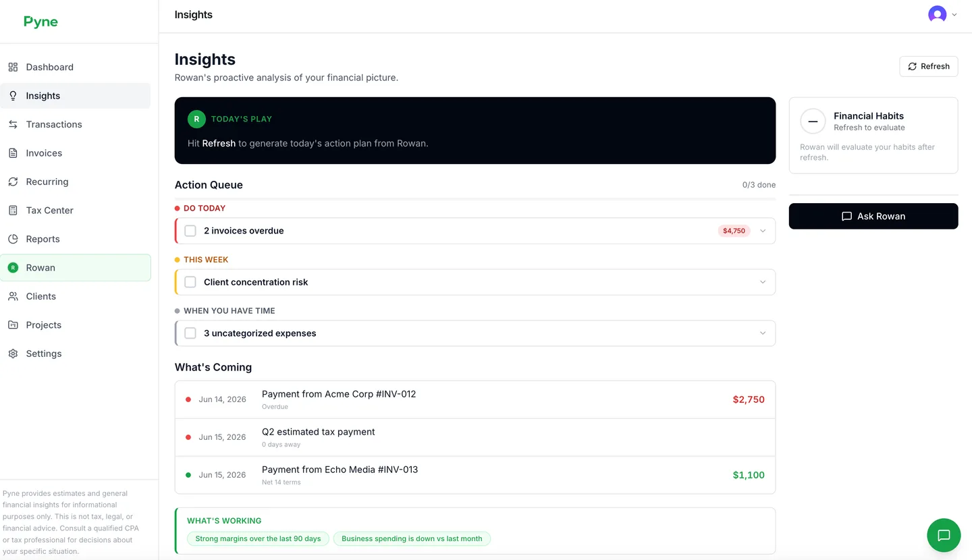The width and height of the screenshot is (972, 560).
Task: Mark 3 uncategorized expenses as done
Action: (190, 333)
